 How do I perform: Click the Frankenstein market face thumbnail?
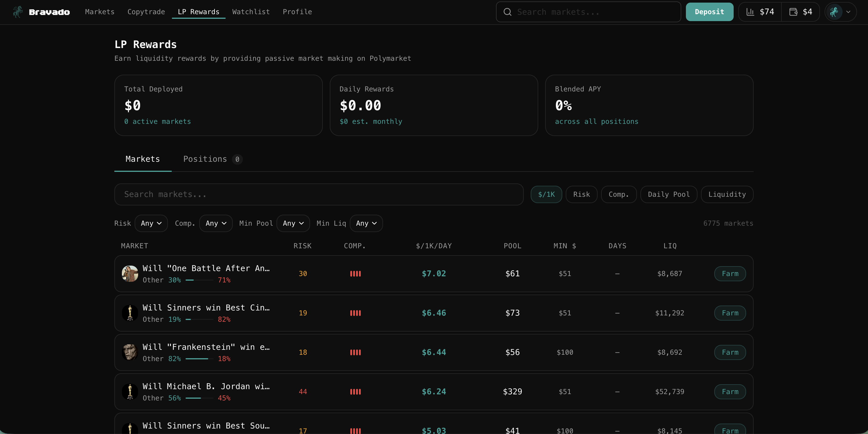click(x=130, y=352)
